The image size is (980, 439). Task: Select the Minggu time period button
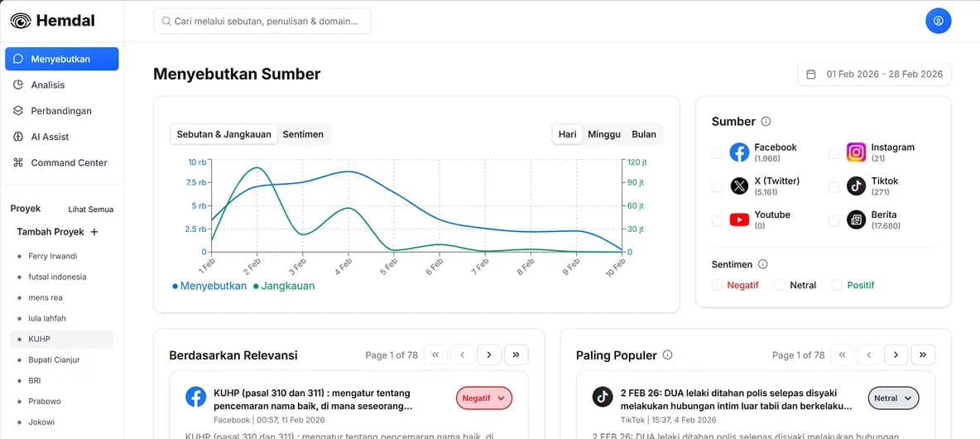(x=604, y=134)
